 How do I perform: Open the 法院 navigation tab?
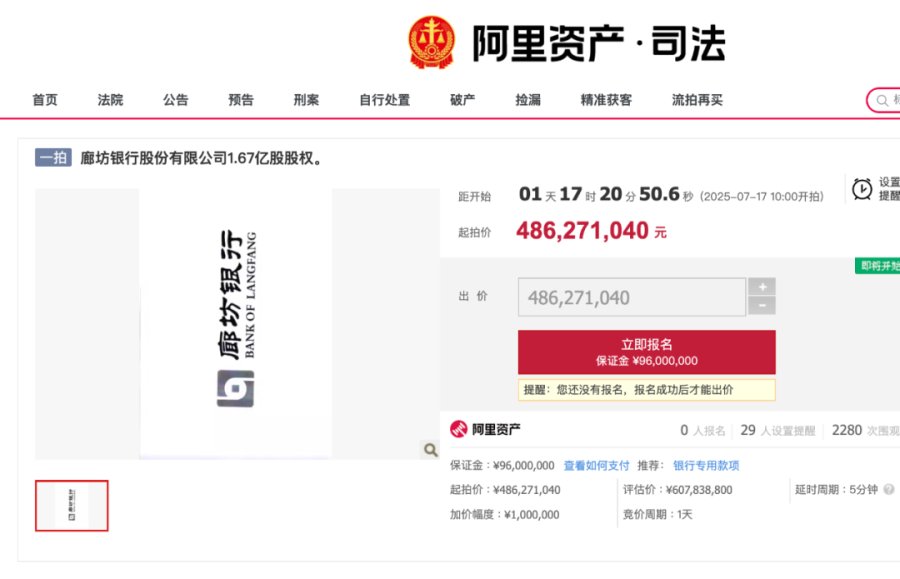coord(110,100)
